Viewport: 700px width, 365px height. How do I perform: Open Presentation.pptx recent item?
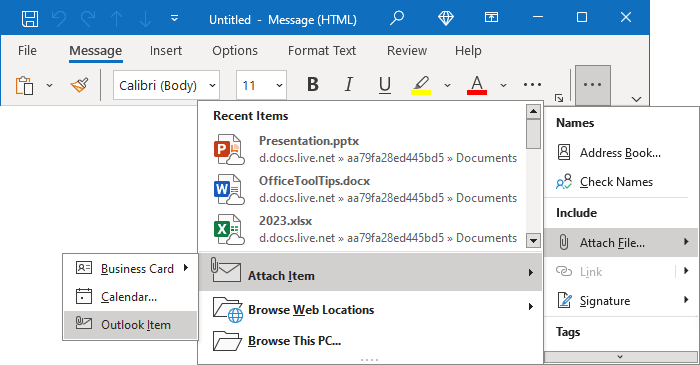366,149
